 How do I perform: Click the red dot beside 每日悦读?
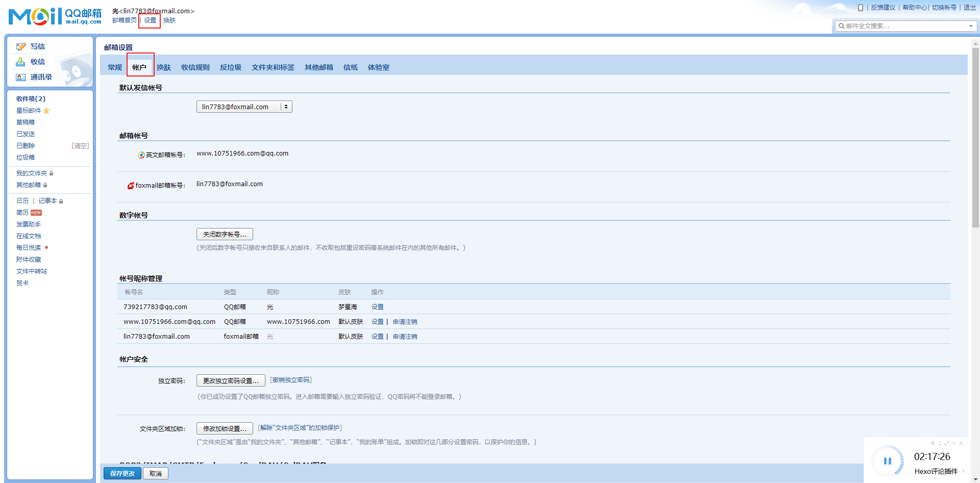[46, 247]
